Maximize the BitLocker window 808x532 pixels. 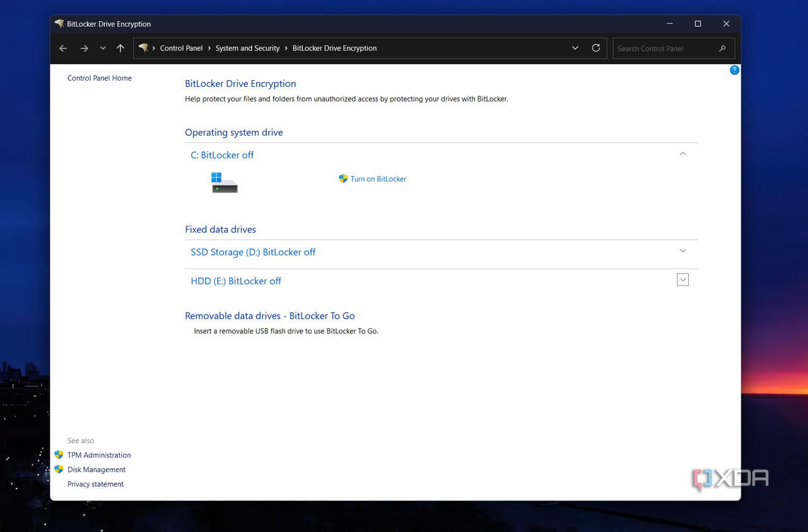click(698, 24)
